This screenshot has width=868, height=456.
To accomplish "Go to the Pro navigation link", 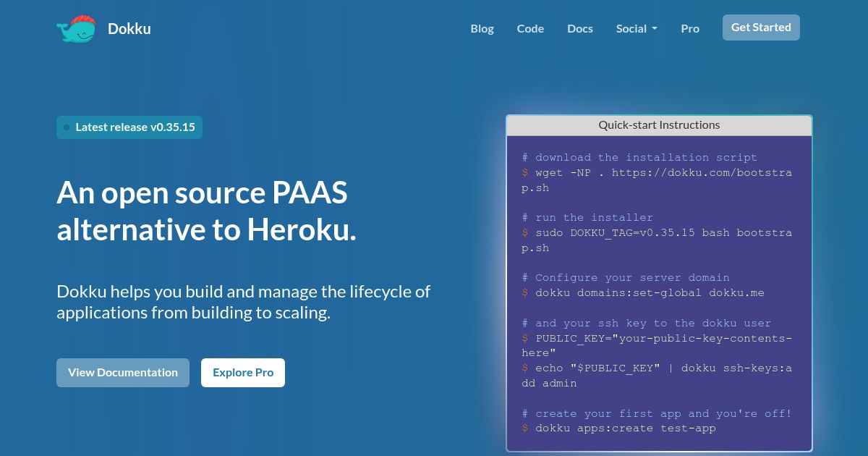I will [x=690, y=28].
